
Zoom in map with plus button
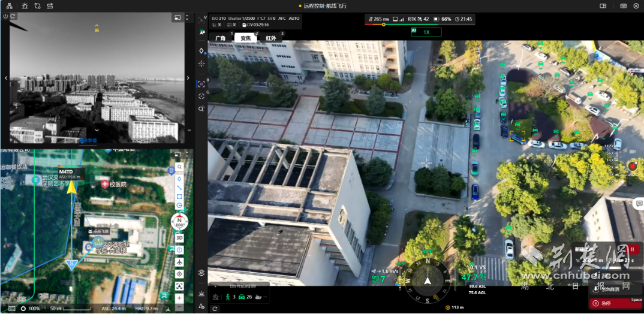tap(179, 298)
